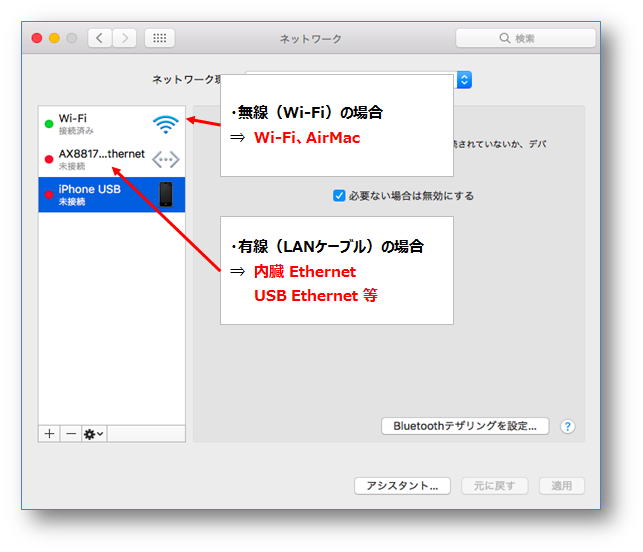The width and height of the screenshot is (643, 552).
Task: Go forward with the right chevron button
Action: [x=124, y=38]
